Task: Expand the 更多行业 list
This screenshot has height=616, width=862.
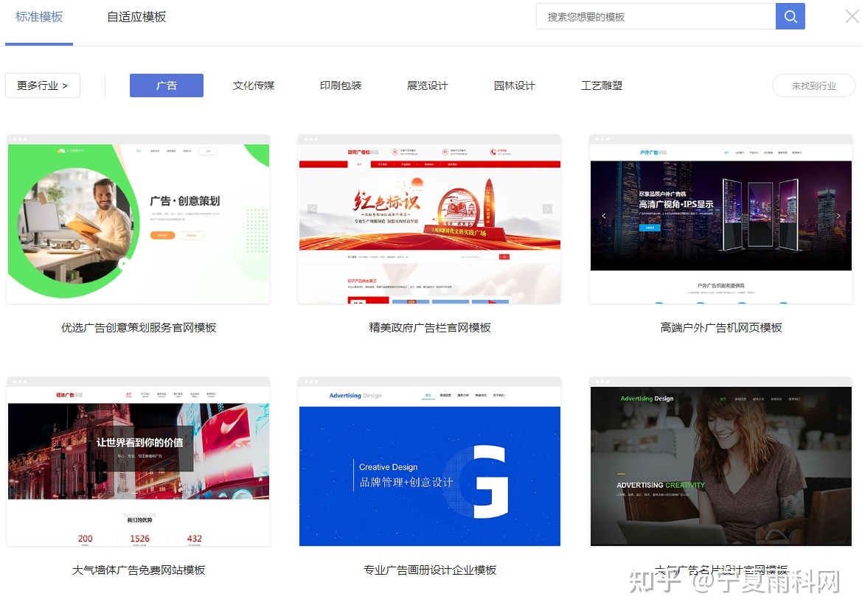Action: click(42, 85)
